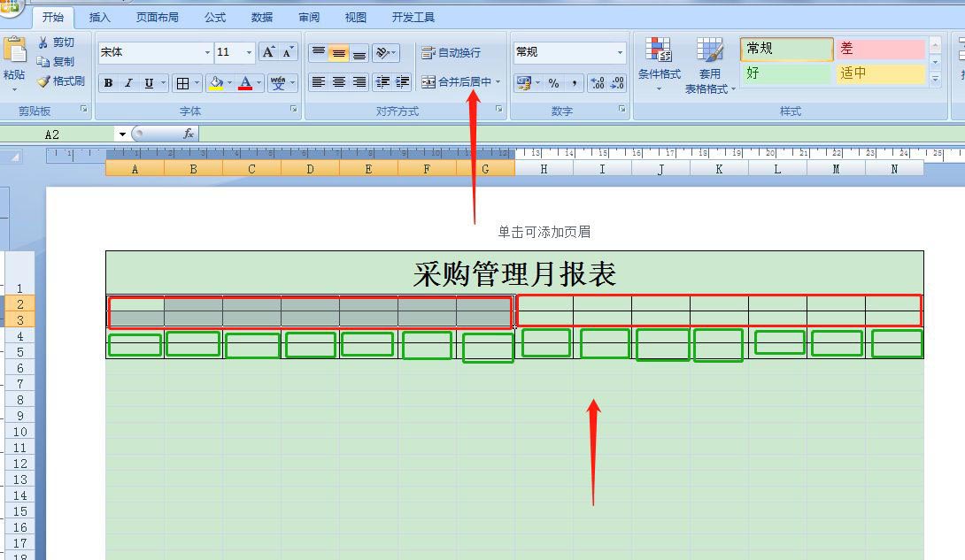Switch to the 插入 ribbon tab
965x560 pixels.
coord(99,16)
